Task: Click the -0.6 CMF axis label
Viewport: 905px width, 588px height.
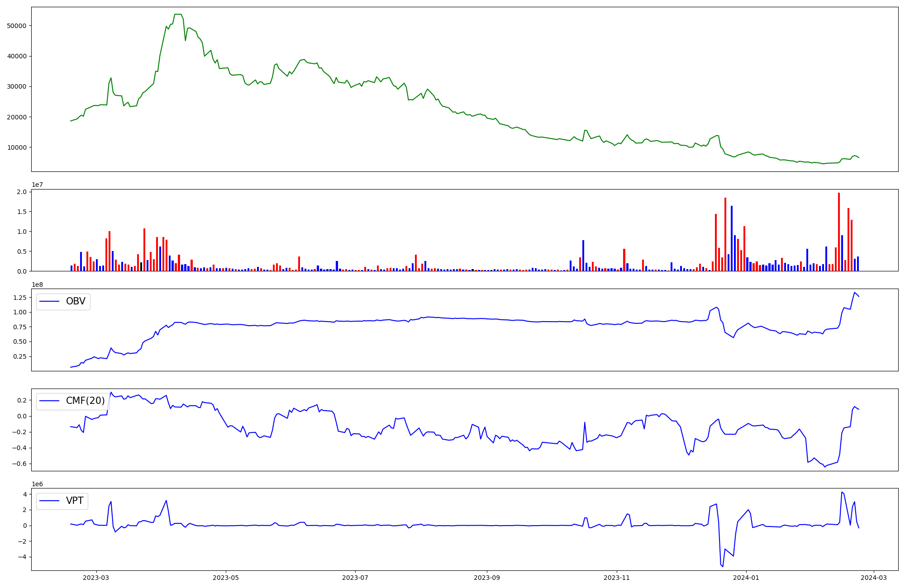Action: (x=19, y=464)
